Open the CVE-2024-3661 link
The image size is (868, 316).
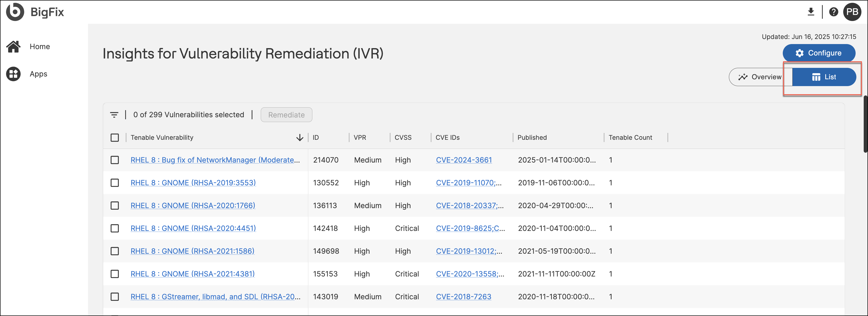tap(464, 160)
